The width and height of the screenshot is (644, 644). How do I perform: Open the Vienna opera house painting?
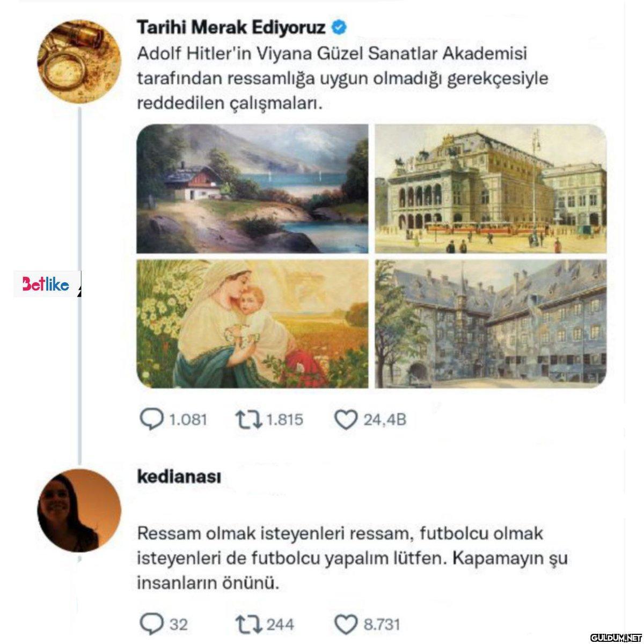click(x=491, y=188)
